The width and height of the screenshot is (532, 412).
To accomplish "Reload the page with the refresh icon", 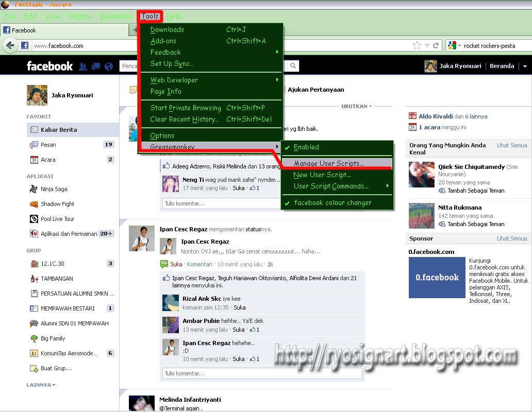I will [436, 45].
